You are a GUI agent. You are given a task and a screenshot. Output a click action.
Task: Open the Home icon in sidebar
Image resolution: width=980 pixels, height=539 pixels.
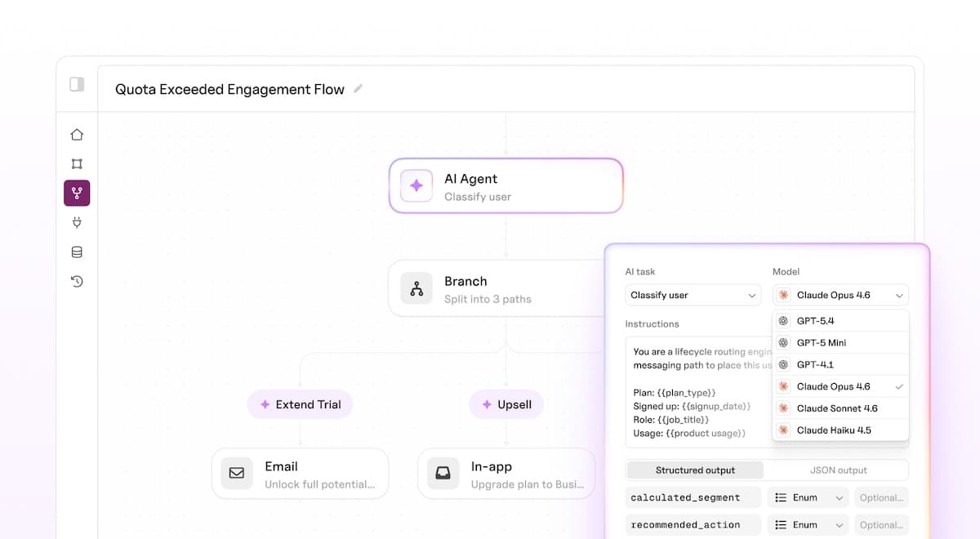[77, 135]
